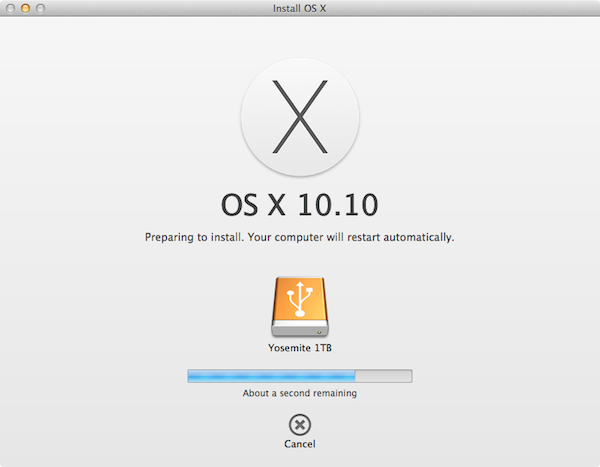Screen dimensions: 600x467
Task: Click the Cancel label
Action: click(300, 444)
